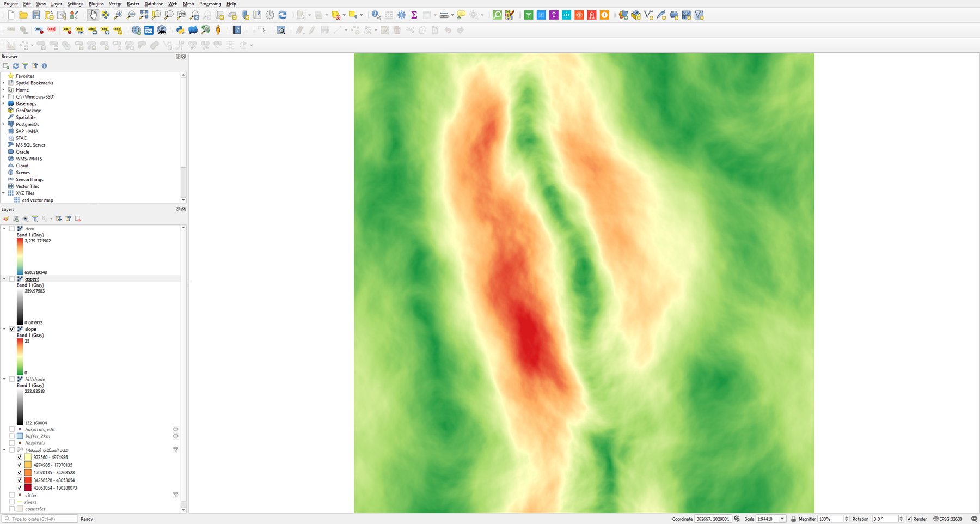Click the Map Tips speech bubble icon

click(461, 15)
